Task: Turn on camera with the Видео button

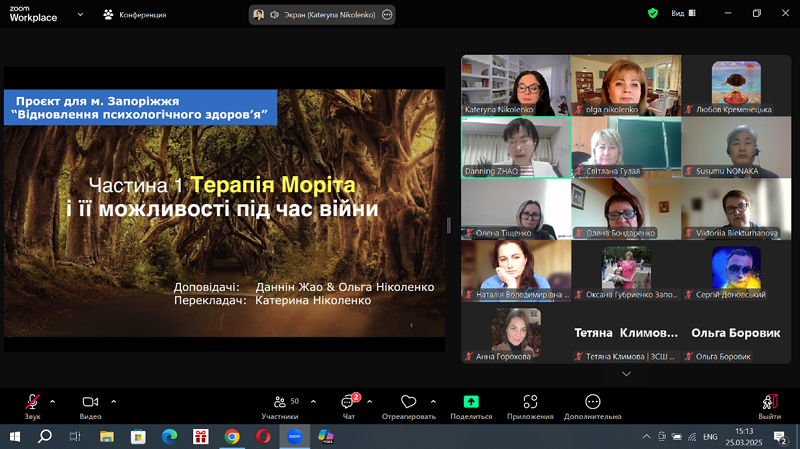Action: click(x=90, y=403)
